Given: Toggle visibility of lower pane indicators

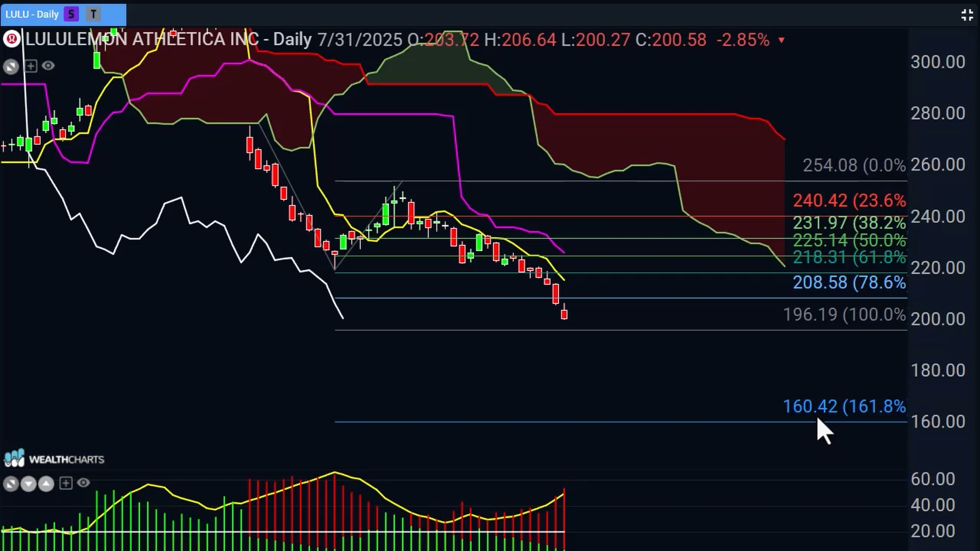Looking at the screenshot, I should tap(84, 482).
